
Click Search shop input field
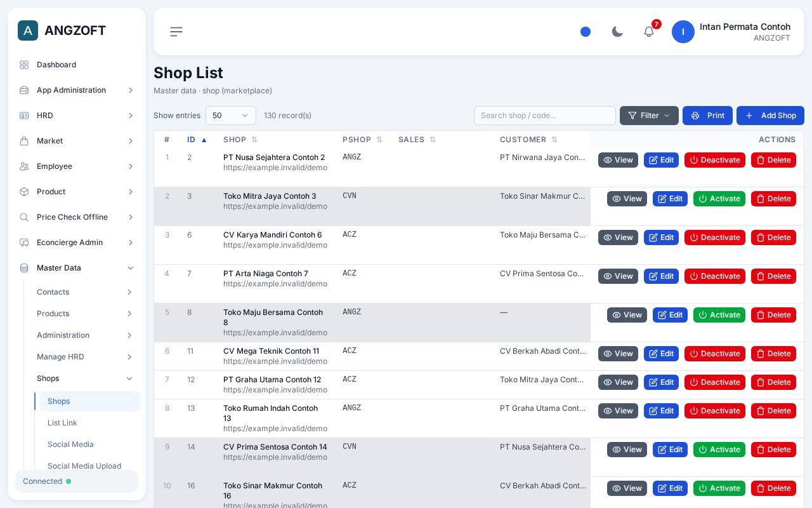(545, 116)
